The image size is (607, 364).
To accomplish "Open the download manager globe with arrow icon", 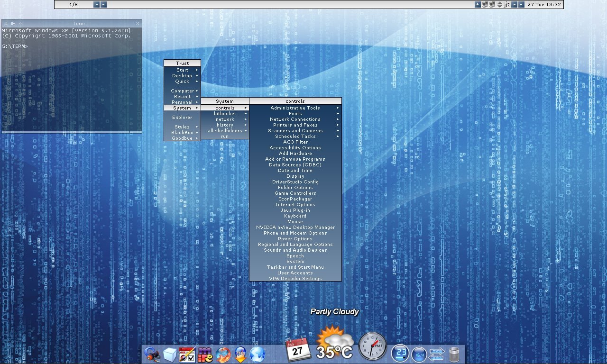I will (x=240, y=355).
